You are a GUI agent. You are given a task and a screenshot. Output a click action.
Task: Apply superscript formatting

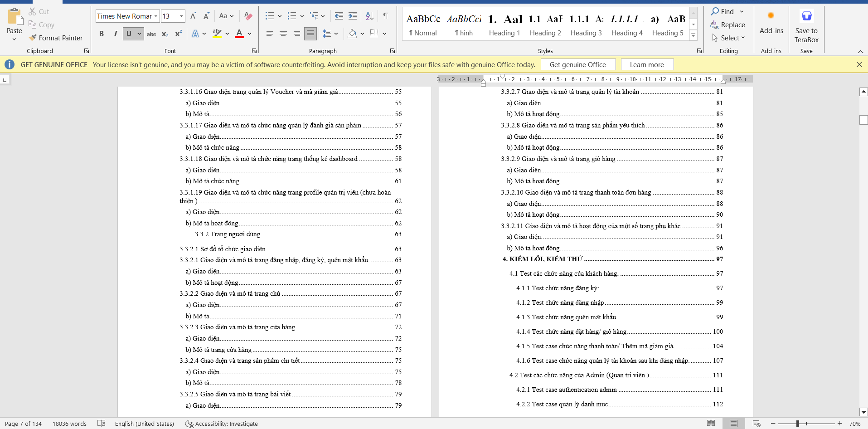(178, 34)
